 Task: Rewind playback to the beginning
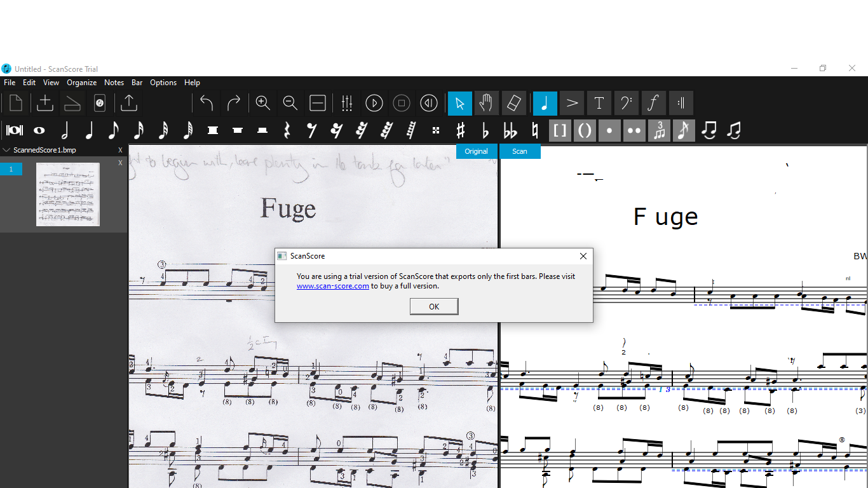pyautogui.click(x=429, y=103)
